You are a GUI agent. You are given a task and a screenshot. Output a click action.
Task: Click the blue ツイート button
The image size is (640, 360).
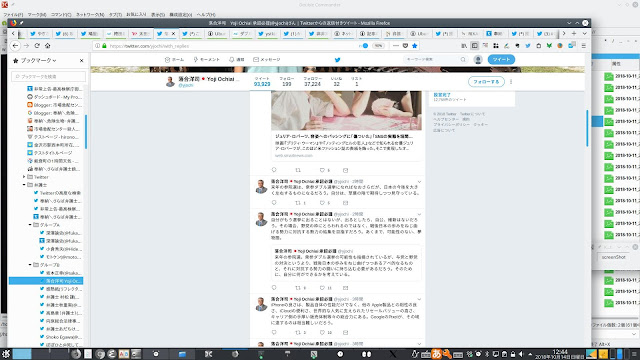(501, 60)
